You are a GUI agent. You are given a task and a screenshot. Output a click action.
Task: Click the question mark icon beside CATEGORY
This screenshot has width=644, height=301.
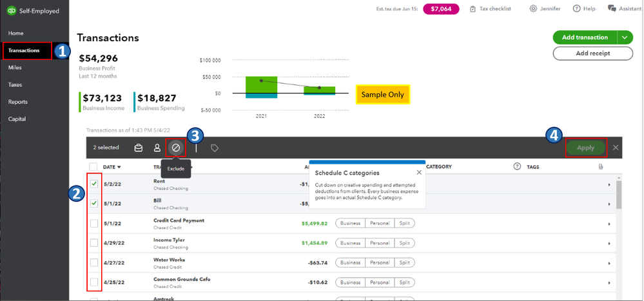point(518,167)
